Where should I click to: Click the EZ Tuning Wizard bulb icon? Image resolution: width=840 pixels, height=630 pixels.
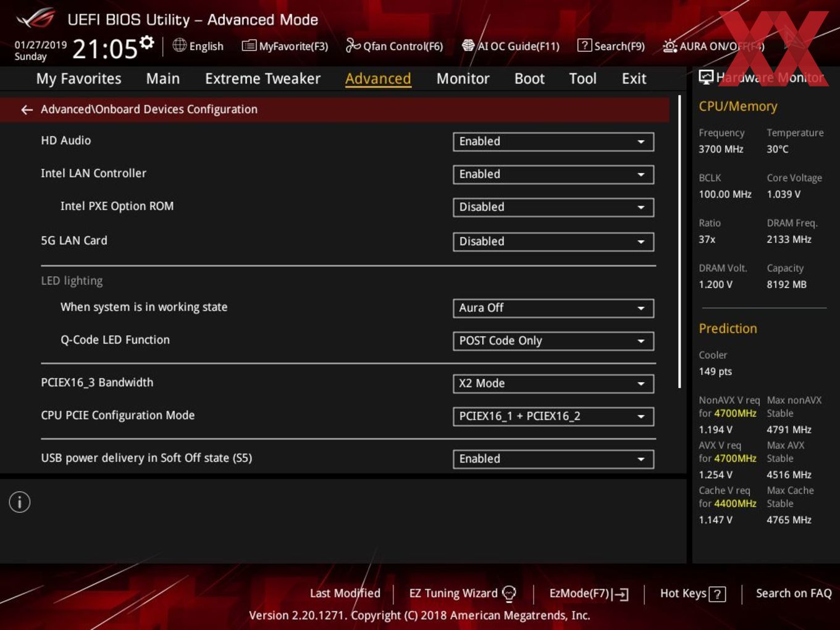click(509, 594)
